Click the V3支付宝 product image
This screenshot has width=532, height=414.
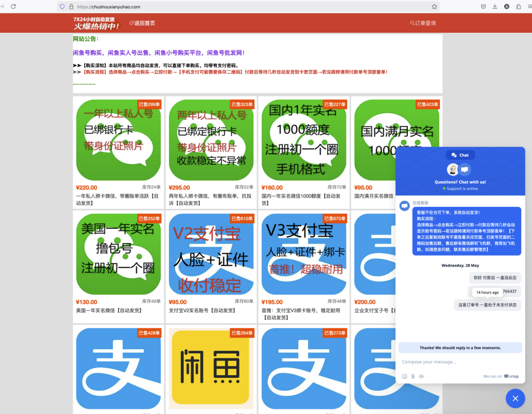tap(304, 254)
